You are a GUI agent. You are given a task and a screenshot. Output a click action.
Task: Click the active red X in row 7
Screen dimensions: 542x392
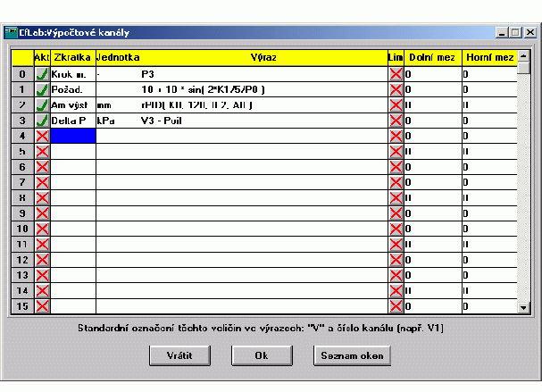[x=41, y=182]
